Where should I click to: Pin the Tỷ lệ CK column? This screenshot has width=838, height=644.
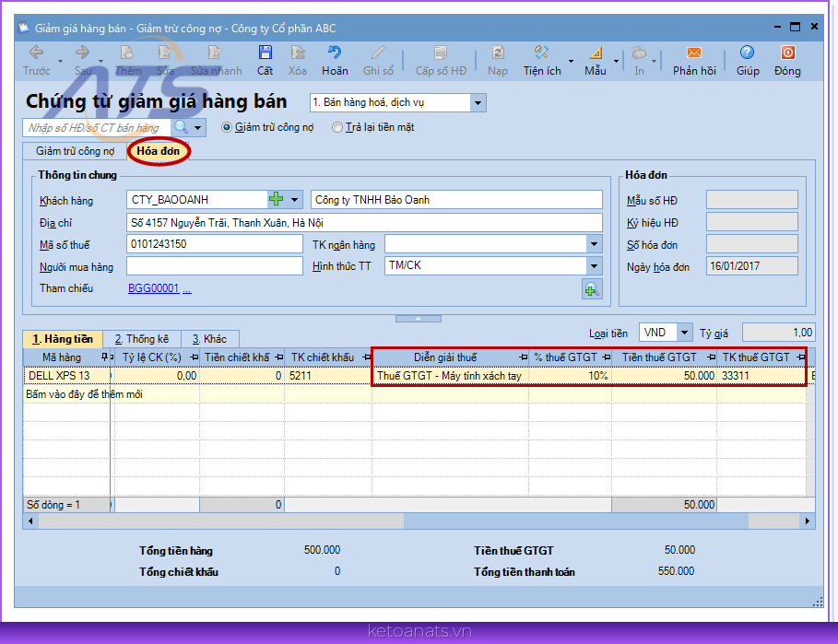[x=194, y=357]
